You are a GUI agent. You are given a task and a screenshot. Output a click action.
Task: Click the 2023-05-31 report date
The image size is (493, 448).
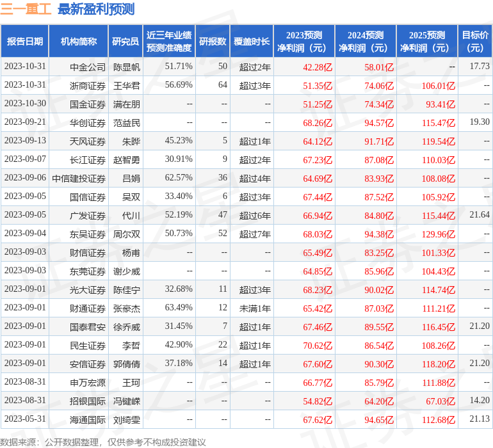(25, 419)
